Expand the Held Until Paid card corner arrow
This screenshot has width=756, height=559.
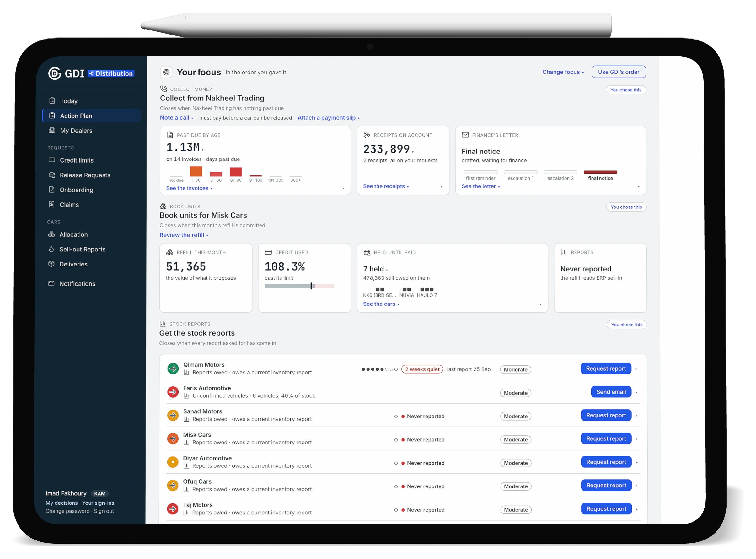tap(540, 304)
